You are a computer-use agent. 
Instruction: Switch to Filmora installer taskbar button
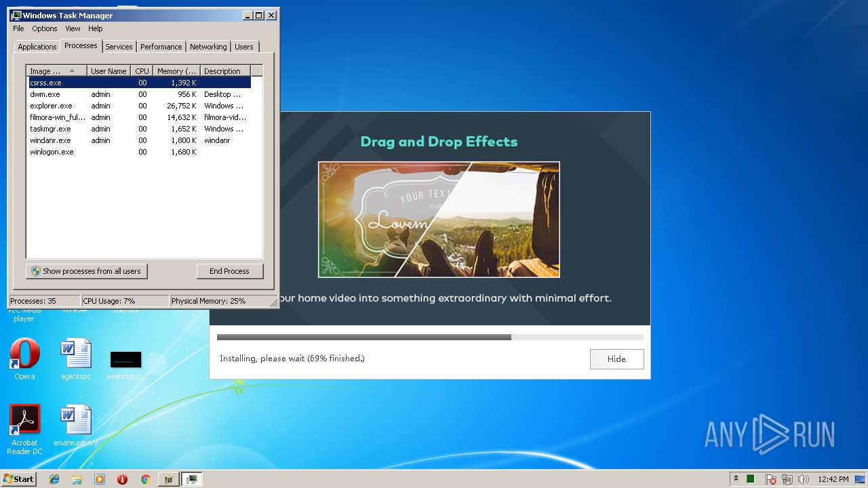169,479
